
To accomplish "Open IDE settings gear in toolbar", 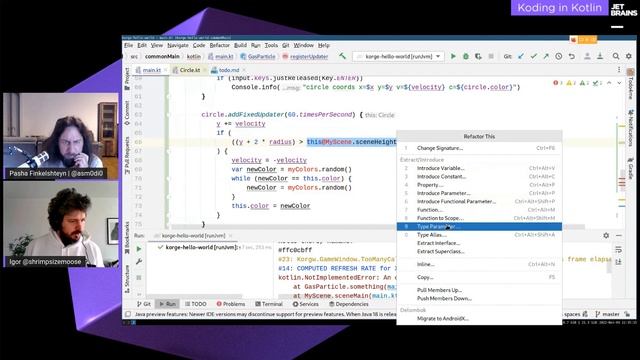I will [629, 56].
